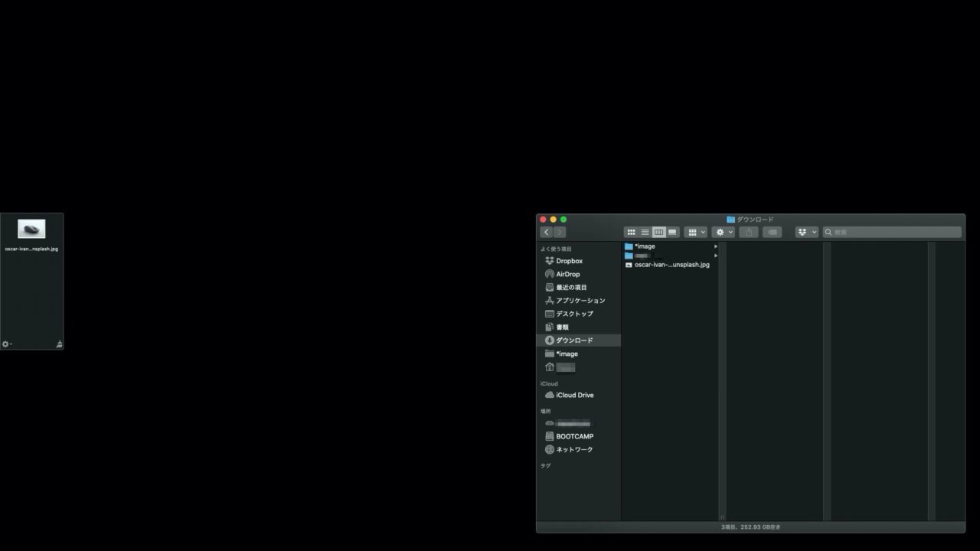The image size is (980, 551).
Task: Click the Finder search field
Action: pos(892,232)
